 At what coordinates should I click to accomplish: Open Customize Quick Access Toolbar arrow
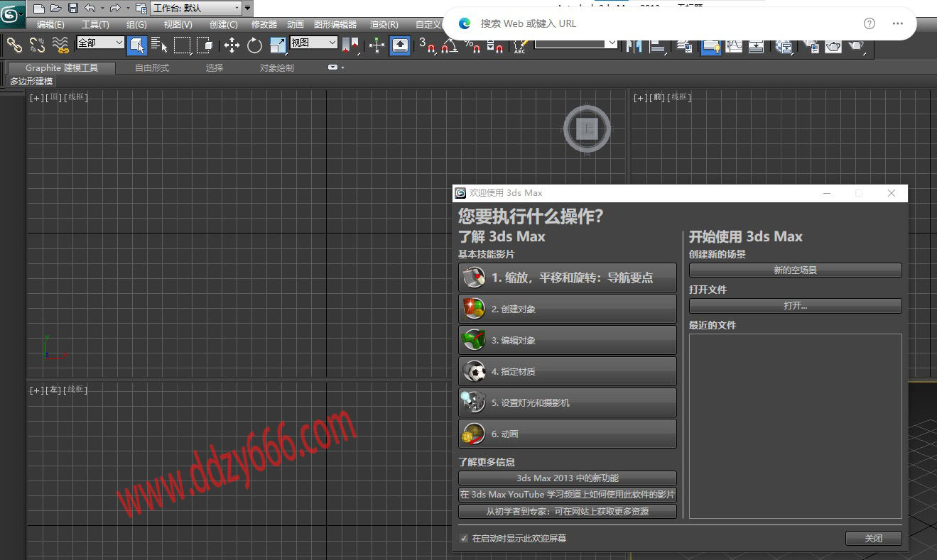click(247, 8)
